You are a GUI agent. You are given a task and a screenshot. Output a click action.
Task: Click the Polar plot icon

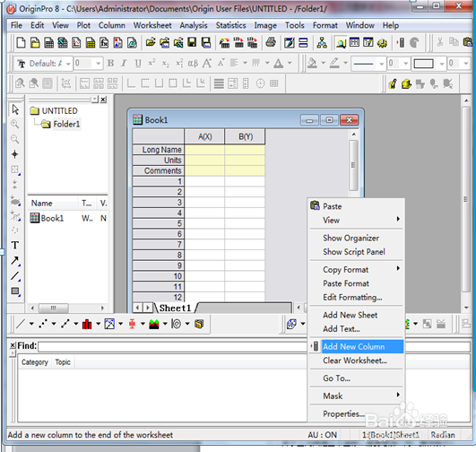point(177,324)
